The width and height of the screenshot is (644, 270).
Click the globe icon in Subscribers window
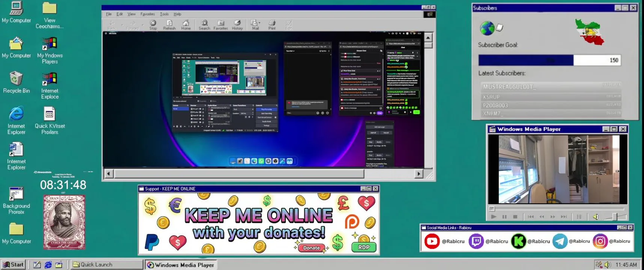(x=487, y=28)
